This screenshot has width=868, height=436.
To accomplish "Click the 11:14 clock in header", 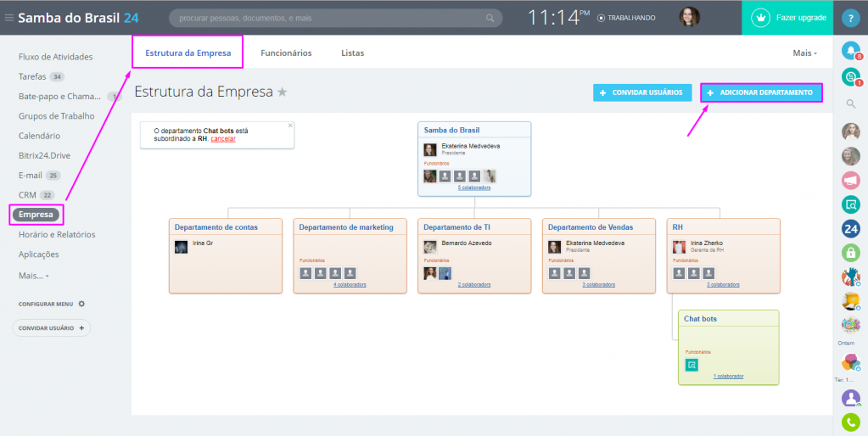I will click(558, 18).
